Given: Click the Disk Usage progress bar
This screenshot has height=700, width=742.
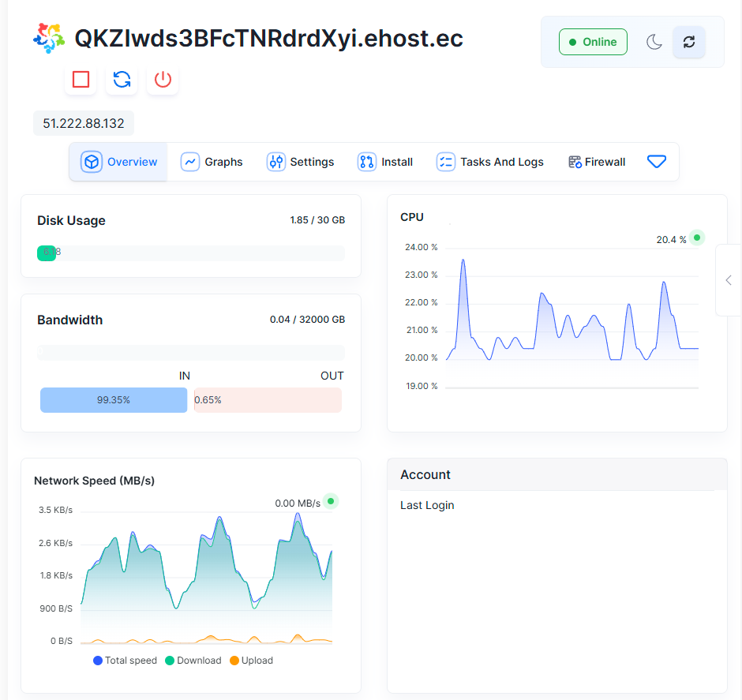Looking at the screenshot, I should click(x=191, y=253).
